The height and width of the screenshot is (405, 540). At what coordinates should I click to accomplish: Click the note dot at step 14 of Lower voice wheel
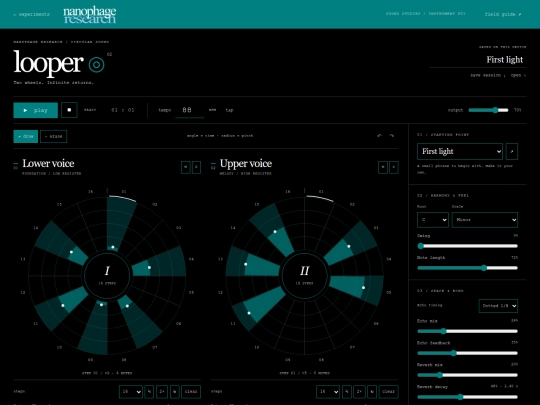click(x=71, y=252)
